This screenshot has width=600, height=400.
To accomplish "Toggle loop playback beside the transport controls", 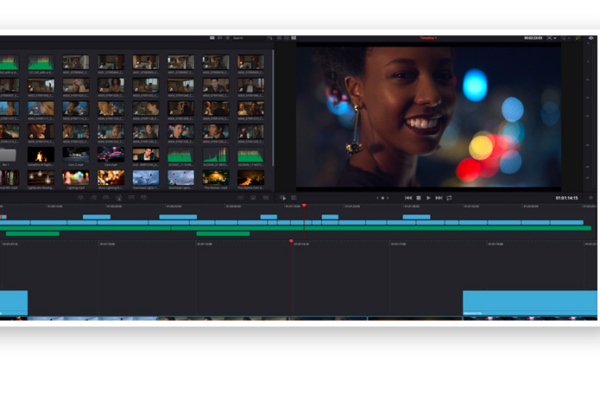I will point(450,198).
